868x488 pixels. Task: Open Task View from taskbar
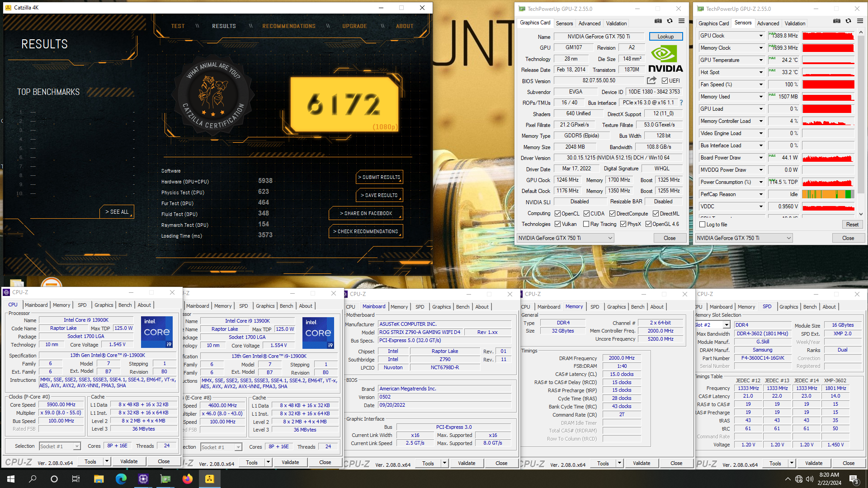click(x=76, y=479)
